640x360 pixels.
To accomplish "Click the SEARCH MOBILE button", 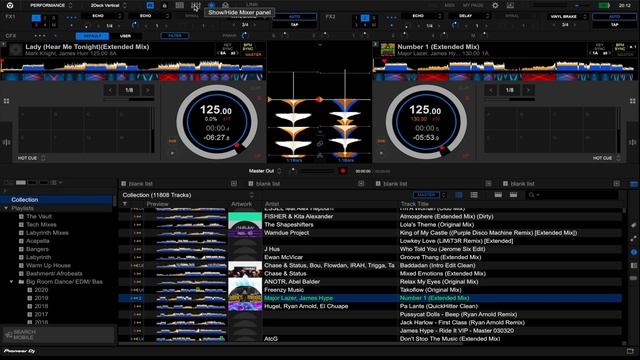I will pyautogui.click(x=58, y=335).
